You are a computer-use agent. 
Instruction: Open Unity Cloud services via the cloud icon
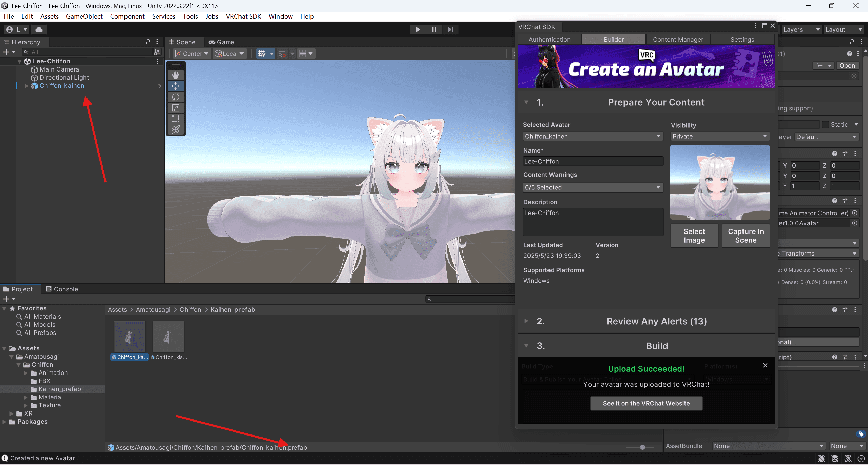[x=39, y=29]
